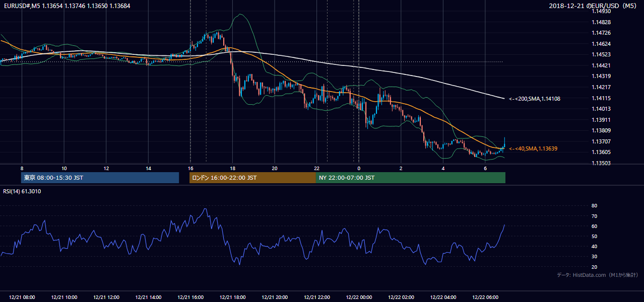
Task: Select the NY 22:00-07:00 JST session bar
Action: [x=411, y=178]
